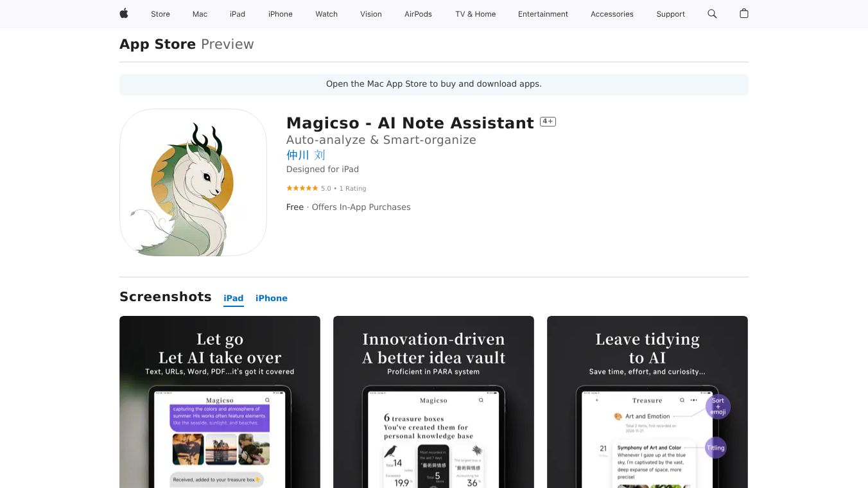Open the AirPods menu
This screenshot has height=488, width=868.
[419, 14]
